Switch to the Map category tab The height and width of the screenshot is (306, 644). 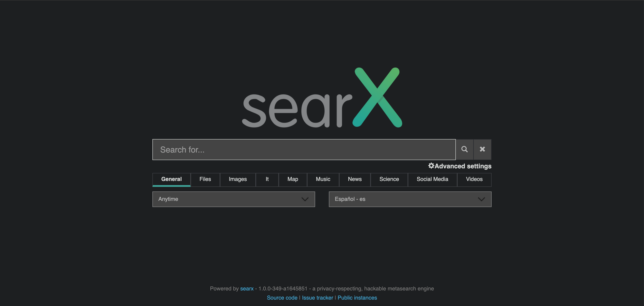click(293, 180)
